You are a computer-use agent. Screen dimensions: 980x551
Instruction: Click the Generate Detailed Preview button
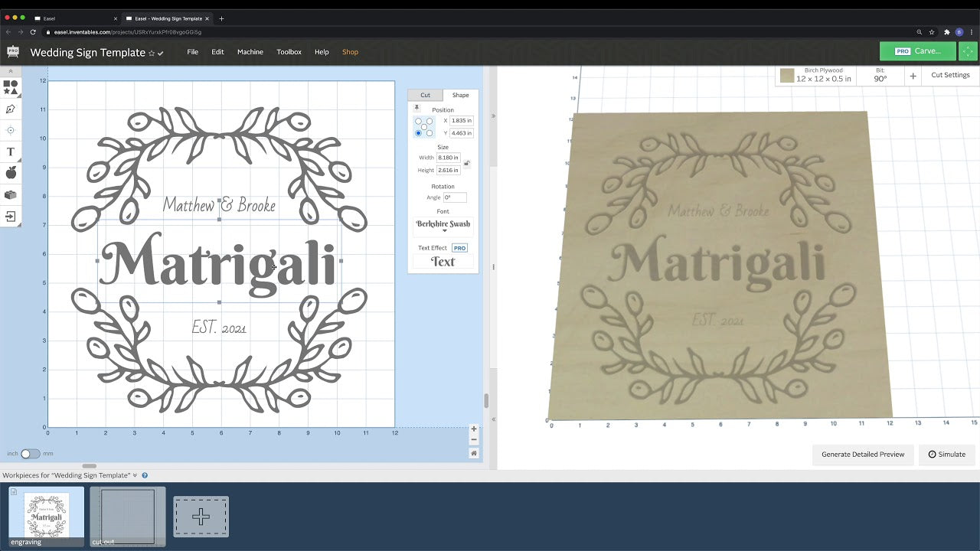[x=863, y=455]
